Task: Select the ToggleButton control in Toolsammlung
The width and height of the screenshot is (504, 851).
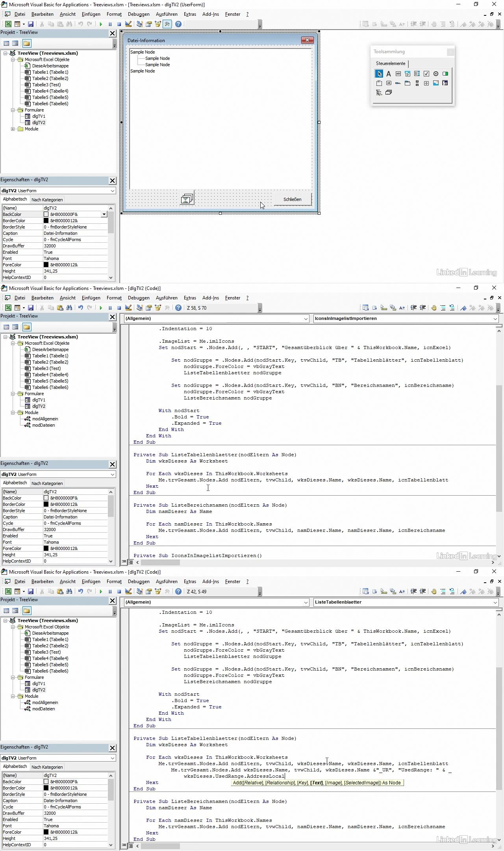Action: pyautogui.click(x=445, y=74)
